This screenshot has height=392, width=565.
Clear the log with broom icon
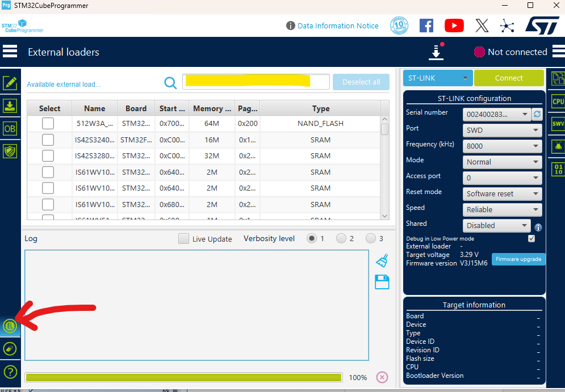pyautogui.click(x=382, y=260)
